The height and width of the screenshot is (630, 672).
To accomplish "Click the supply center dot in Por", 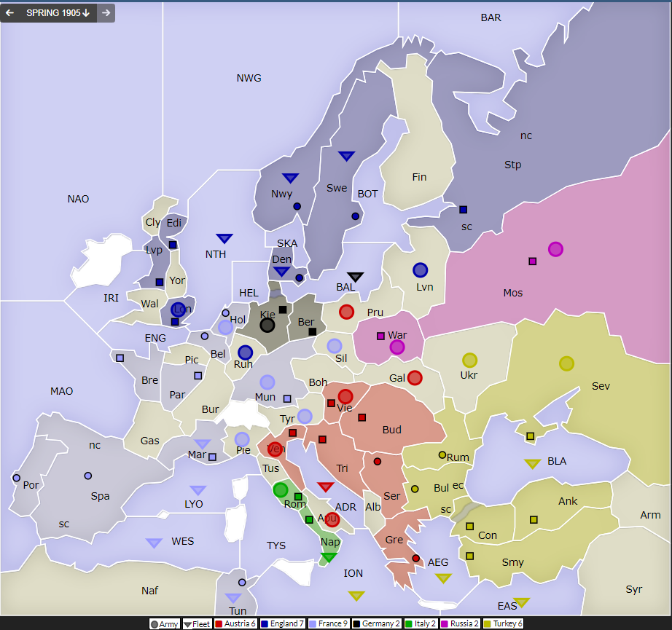I will coord(16,478).
